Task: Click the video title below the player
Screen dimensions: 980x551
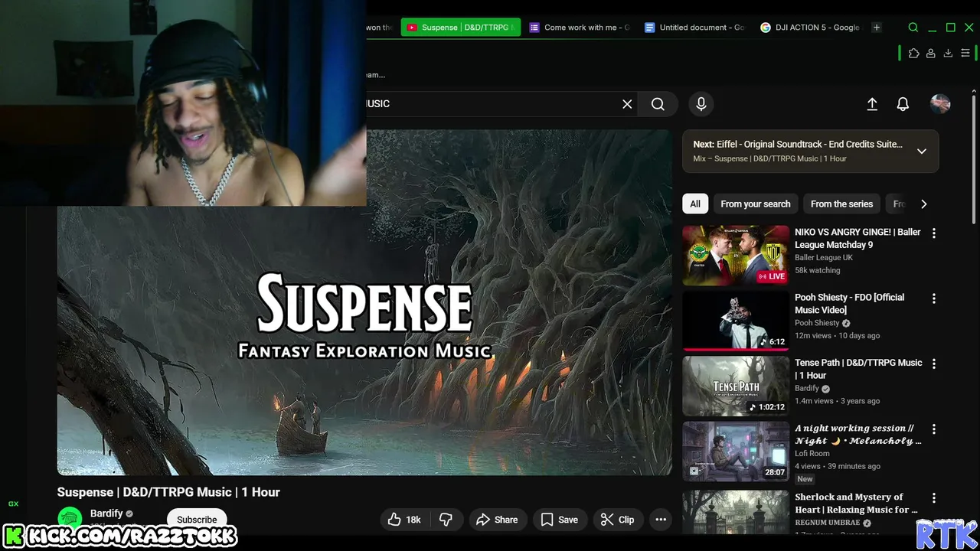Action: 168,492
